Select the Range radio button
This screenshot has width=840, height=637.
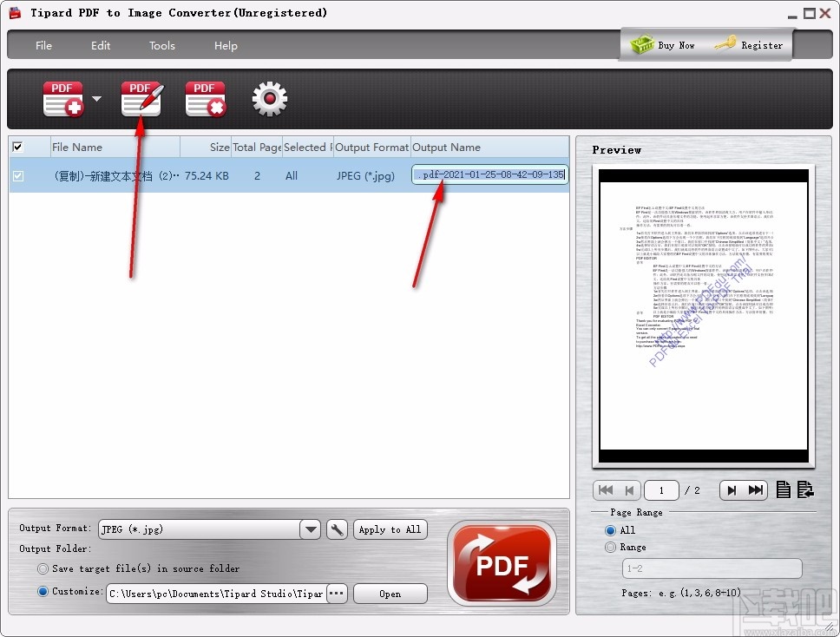click(610, 547)
